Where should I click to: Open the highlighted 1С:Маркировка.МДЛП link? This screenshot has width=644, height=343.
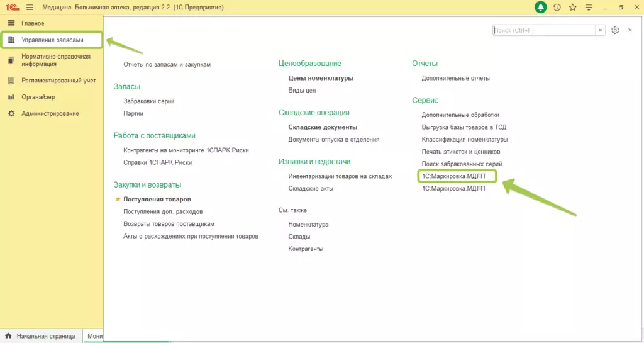click(453, 176)
